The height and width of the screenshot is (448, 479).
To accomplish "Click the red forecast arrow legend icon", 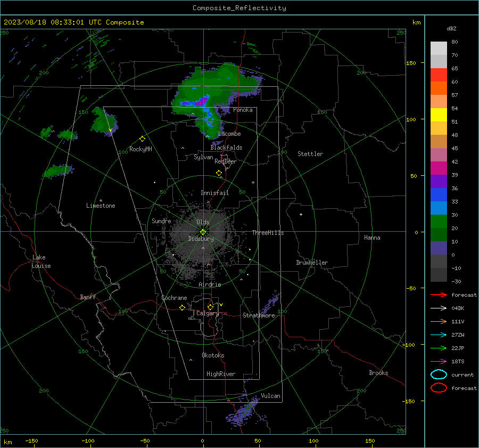I will (439, 295).
